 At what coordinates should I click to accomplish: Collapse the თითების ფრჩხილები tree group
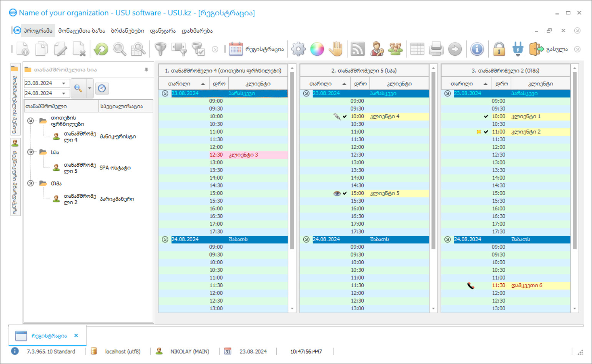point(30,121)
